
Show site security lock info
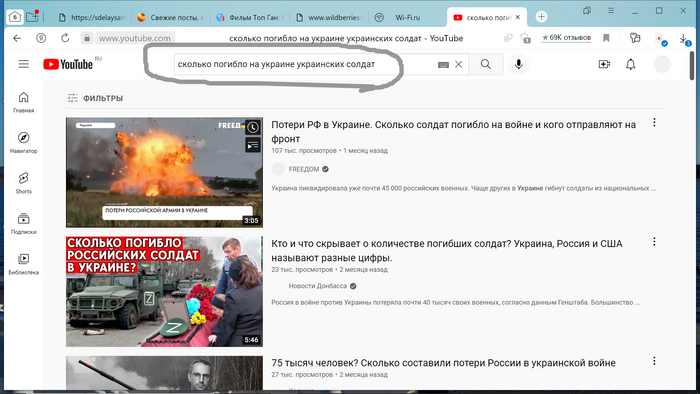pos(87,38)
